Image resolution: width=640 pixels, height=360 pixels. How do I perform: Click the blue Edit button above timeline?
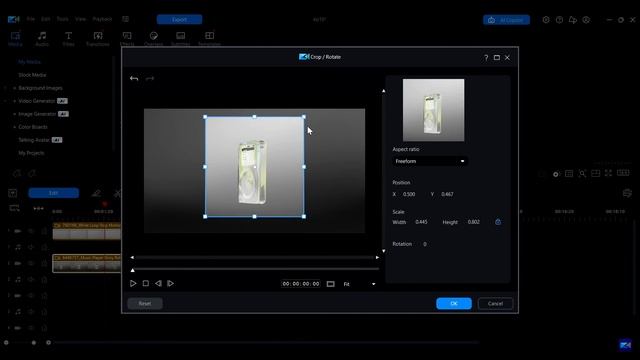(x=53, y=193)
